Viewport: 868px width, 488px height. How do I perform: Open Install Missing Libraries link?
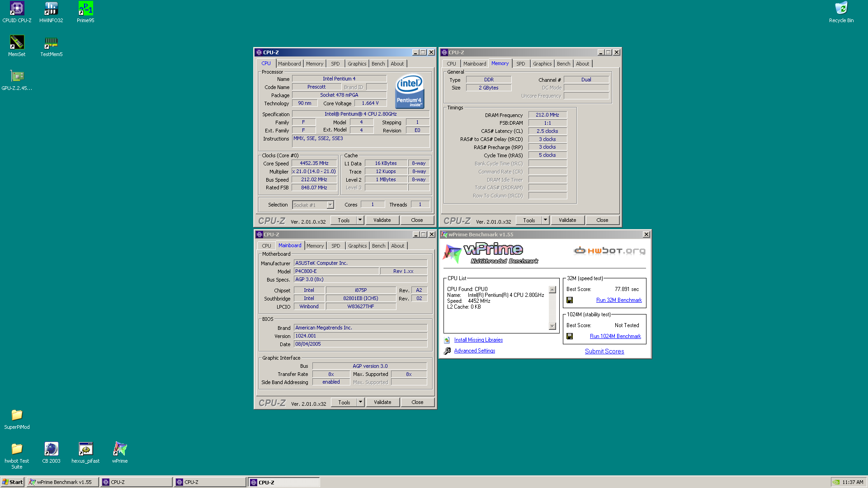[x=478, y=340]
